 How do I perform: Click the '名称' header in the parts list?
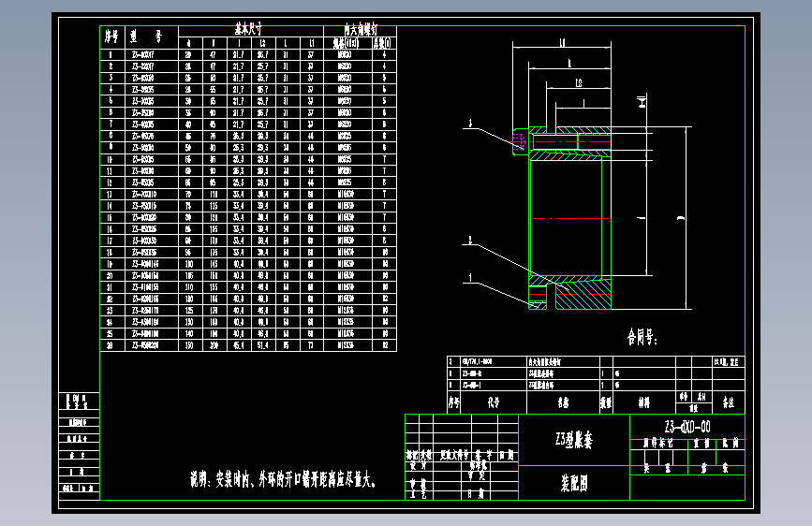[563, 402]
